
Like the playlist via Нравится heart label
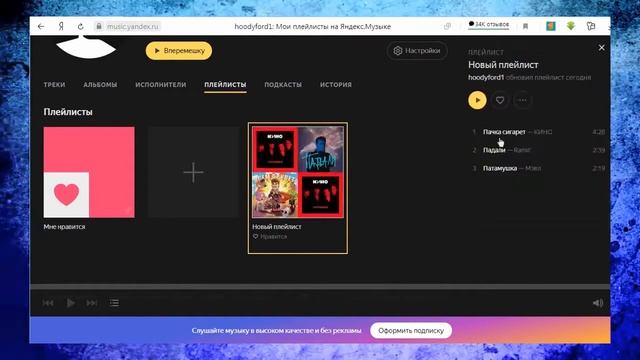270,236
